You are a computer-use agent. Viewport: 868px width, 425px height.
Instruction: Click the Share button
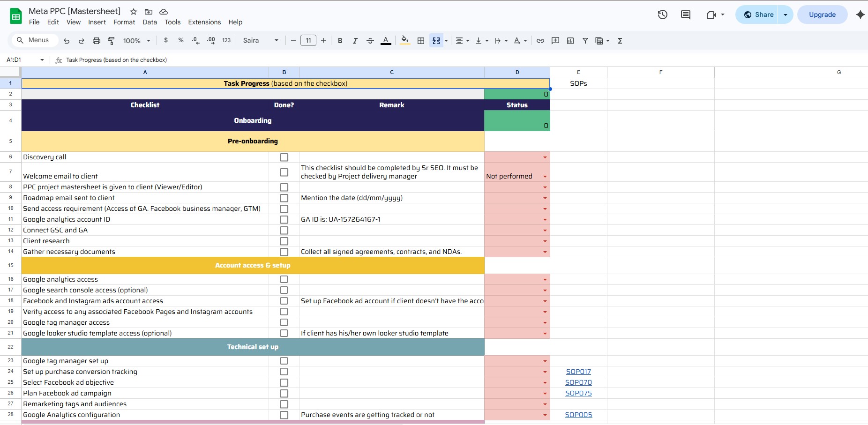(757, 15)
